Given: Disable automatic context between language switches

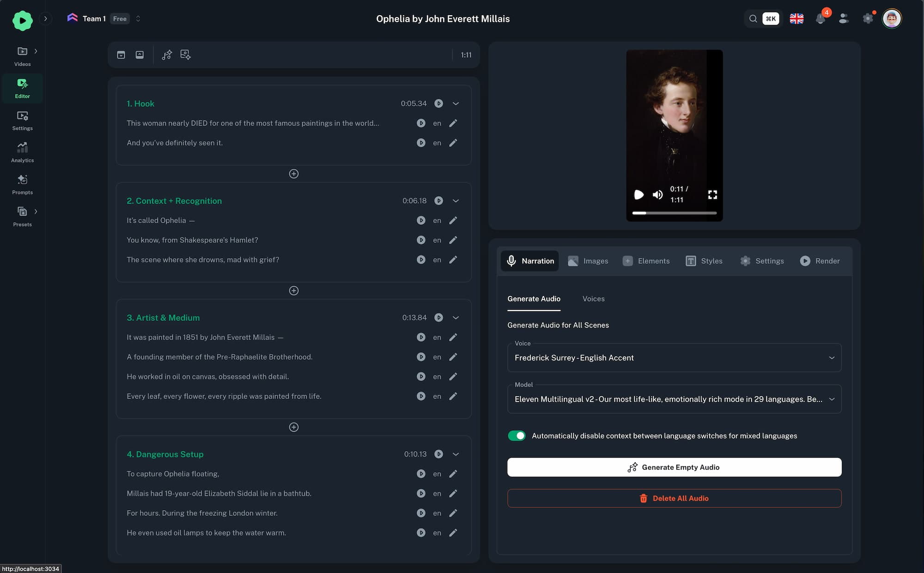Looking at the screenshot, I should [x=517, y=435].
